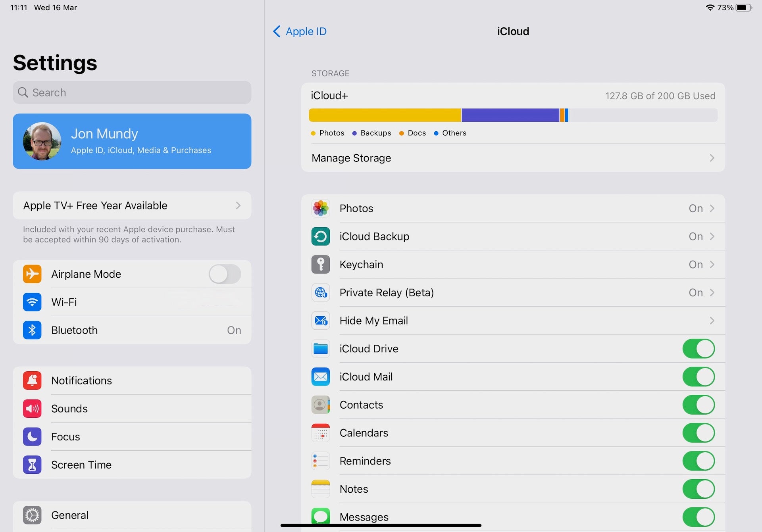Tap the Calendars icon
Screen dimensions: 762x532
(321, 433)
